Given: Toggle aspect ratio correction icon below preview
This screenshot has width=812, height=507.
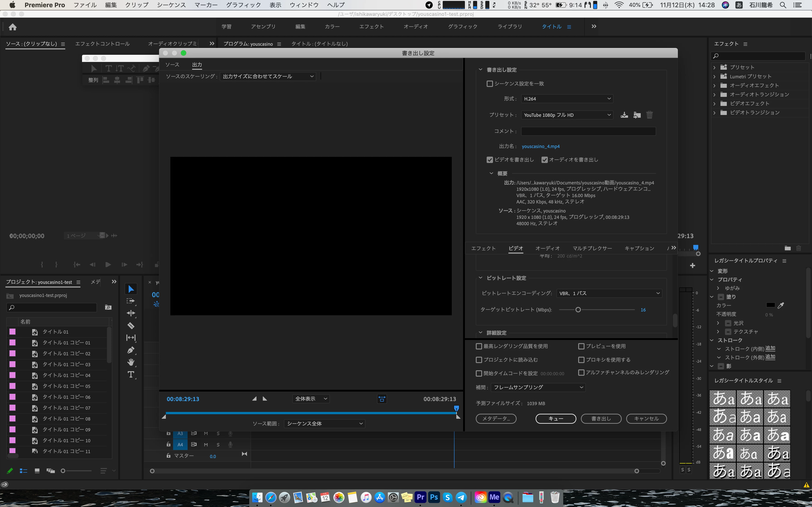Looking at the screenshot, I should [382, 399].
